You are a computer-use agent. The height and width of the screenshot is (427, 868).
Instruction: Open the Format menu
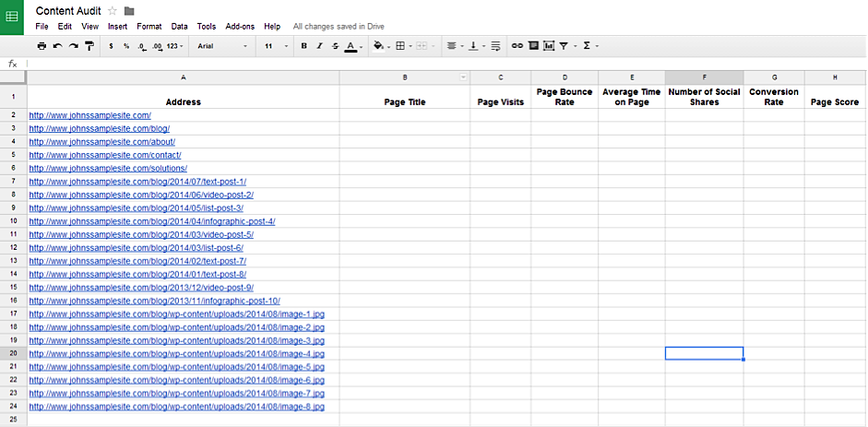(149, 27)
